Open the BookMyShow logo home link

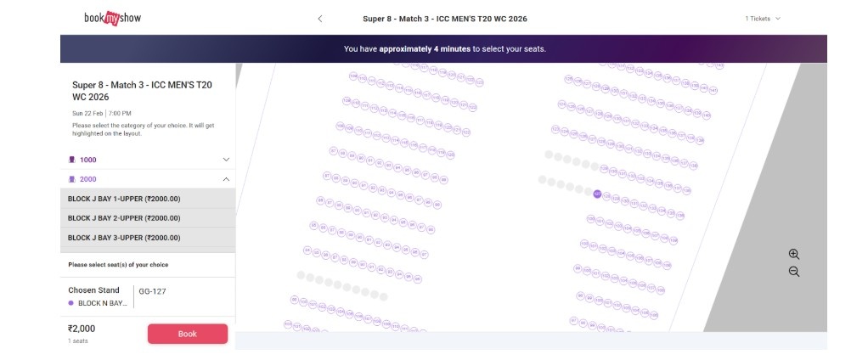coord(111,18)
